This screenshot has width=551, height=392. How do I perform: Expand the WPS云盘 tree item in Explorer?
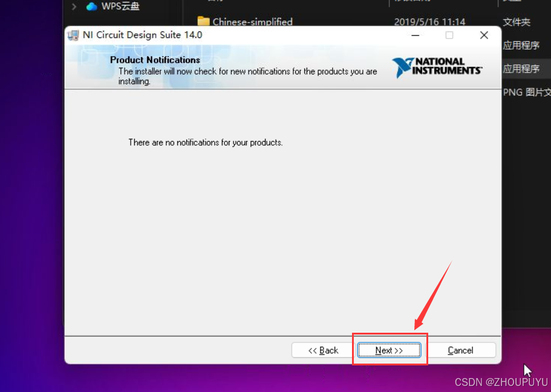[74, 6]
